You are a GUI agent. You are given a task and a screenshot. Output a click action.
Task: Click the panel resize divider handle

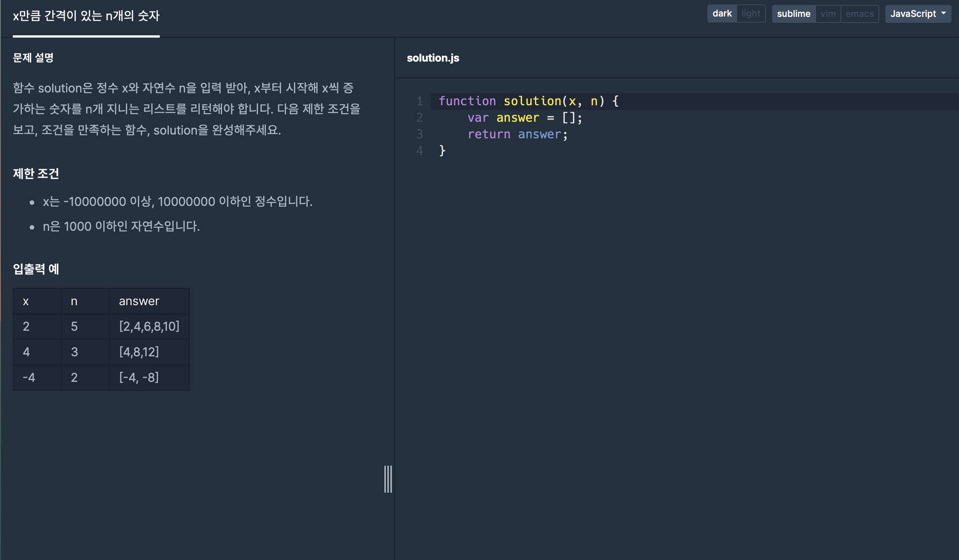tap(388, 479)
